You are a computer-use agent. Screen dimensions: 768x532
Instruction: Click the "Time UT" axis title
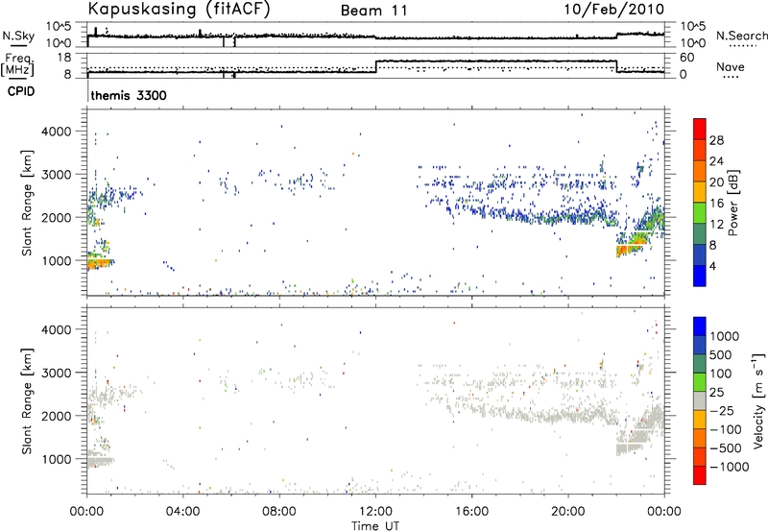pos(375,526)
